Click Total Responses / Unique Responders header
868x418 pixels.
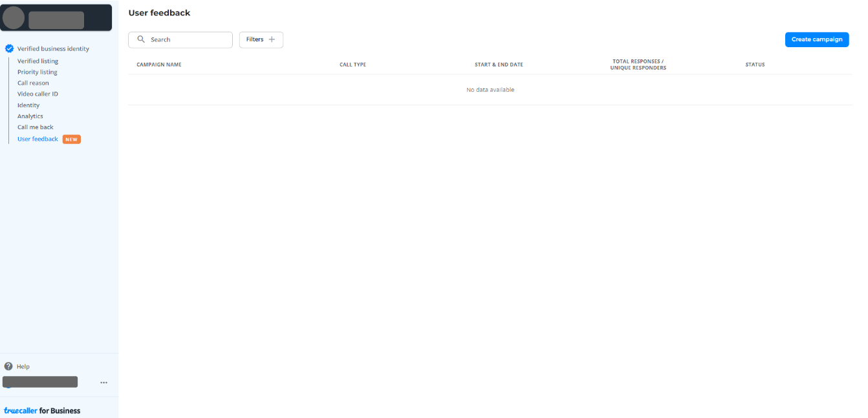(638, 65)
